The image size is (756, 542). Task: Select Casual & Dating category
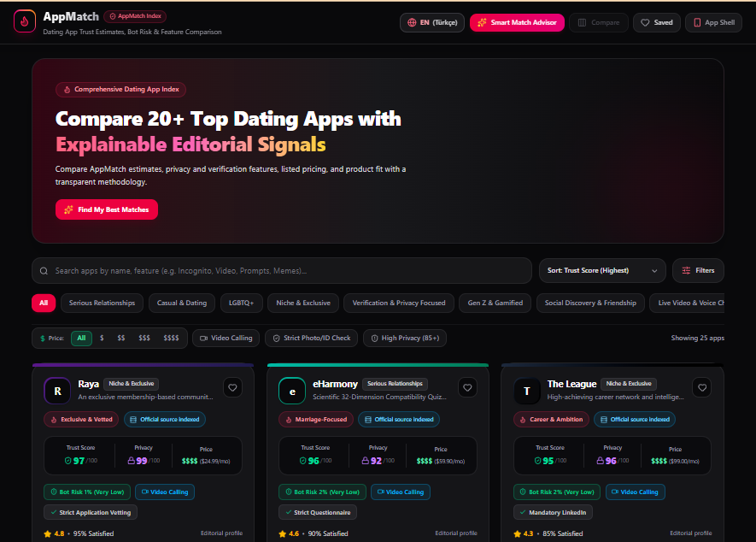(182, 303)
